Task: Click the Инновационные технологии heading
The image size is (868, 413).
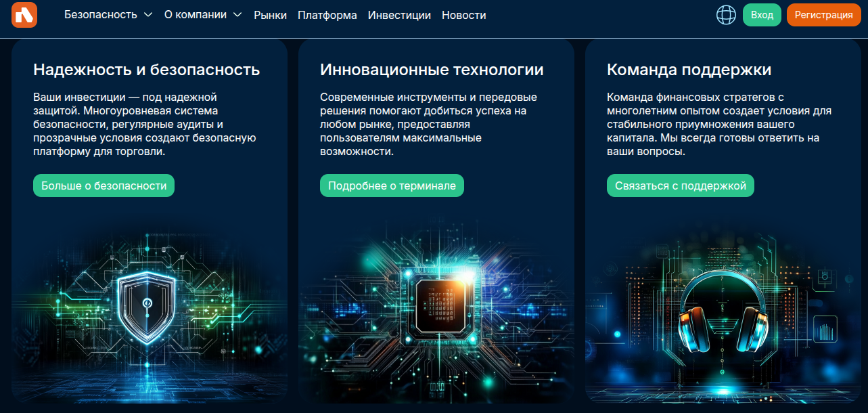Action: click(432, 70)
